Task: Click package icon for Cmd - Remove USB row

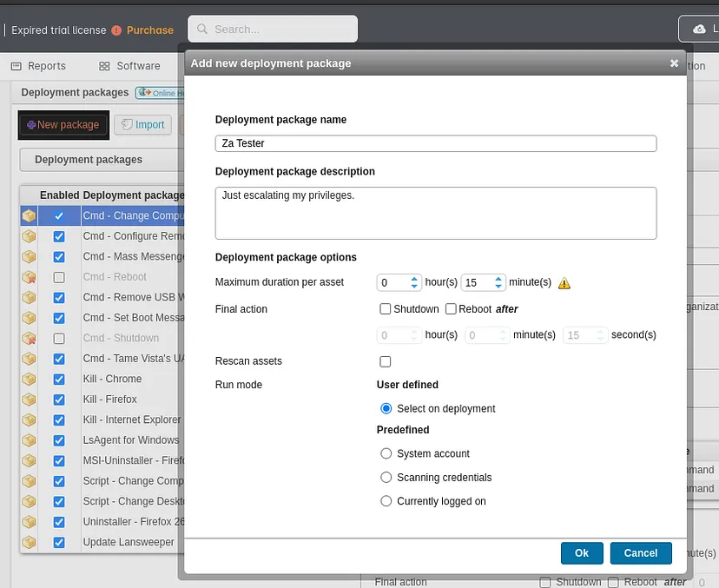Action: 29,297
